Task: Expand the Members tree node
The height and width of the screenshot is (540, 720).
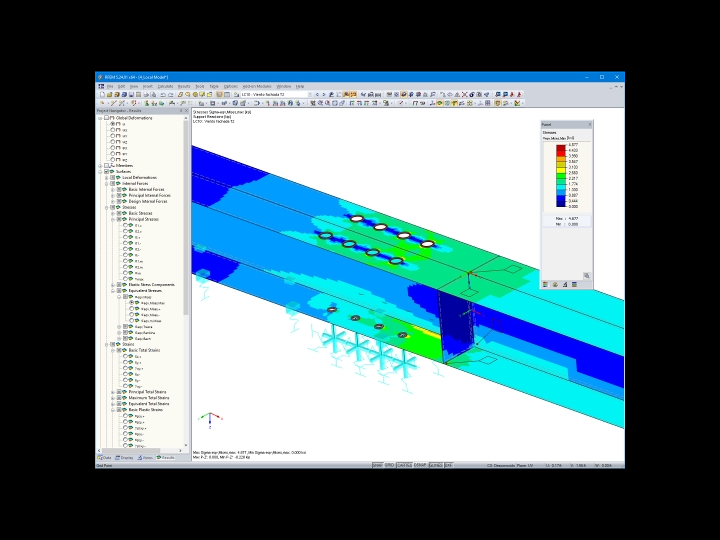Action: point(101,166)
